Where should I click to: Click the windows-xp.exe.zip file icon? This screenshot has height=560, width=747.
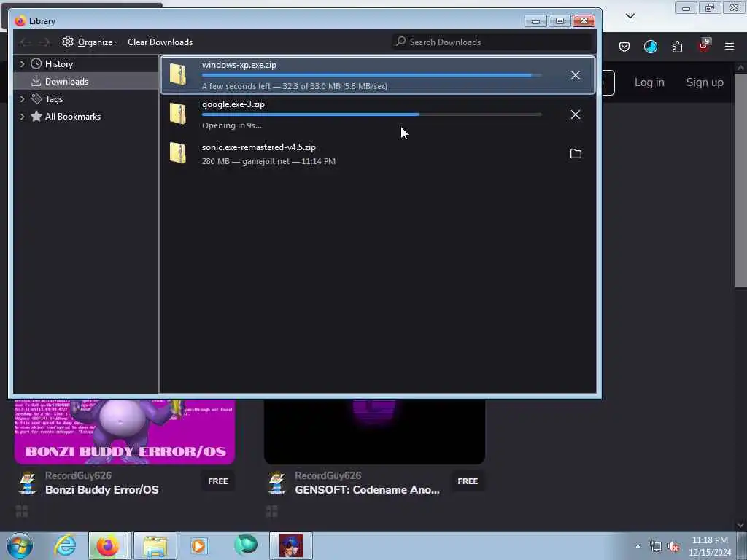point(178,75)
